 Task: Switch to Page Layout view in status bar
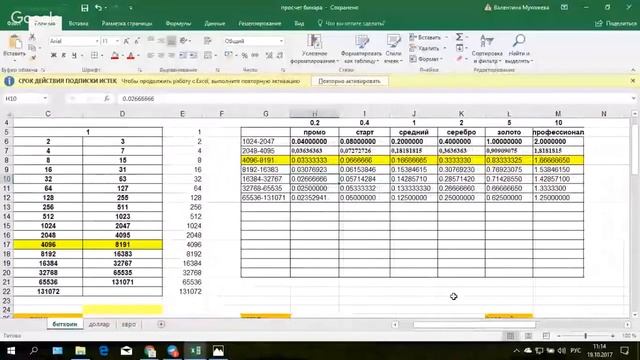tap(528, 336)
